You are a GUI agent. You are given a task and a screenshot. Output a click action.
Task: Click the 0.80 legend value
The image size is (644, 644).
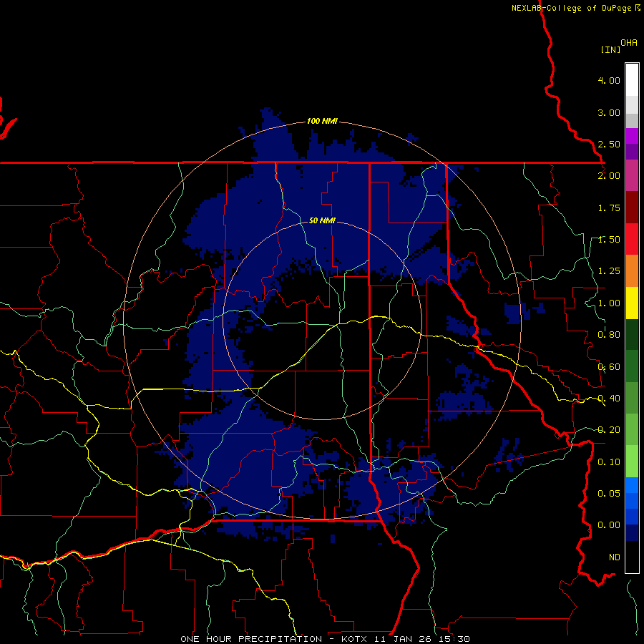click(x=609, y=335)
